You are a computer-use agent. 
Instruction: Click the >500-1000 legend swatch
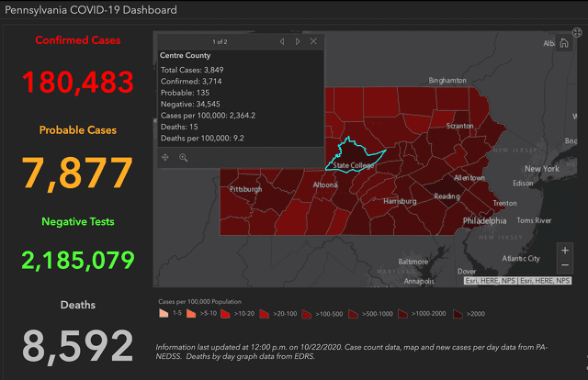pos(353,314)
